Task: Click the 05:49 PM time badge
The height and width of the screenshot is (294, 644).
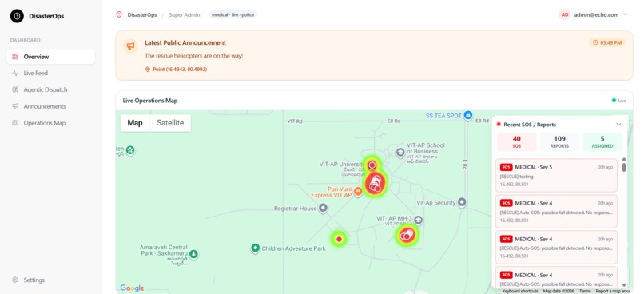Action: click(607, 42)
